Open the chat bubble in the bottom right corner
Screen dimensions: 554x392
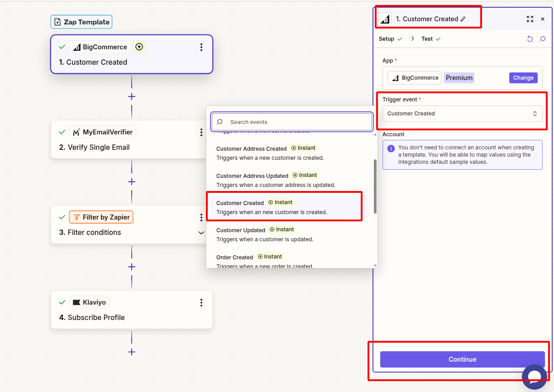click(534, 377)
